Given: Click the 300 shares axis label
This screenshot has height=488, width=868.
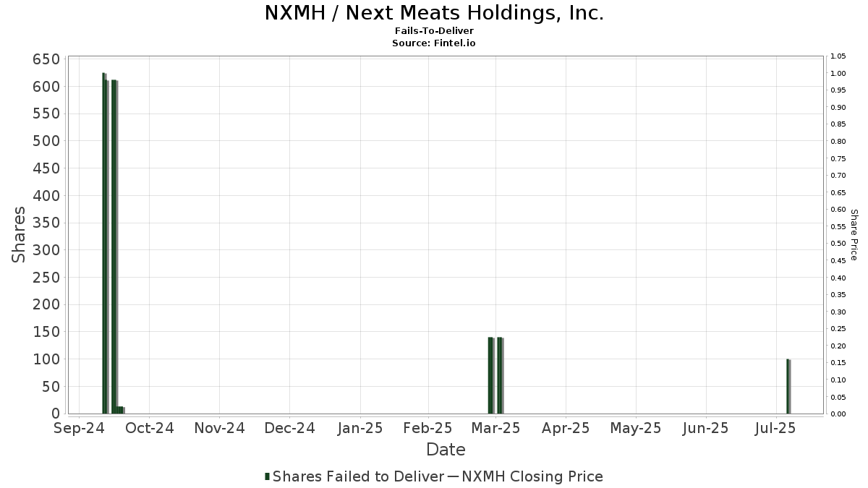Looking at the screenshot, I should click(x=46, y=250).
